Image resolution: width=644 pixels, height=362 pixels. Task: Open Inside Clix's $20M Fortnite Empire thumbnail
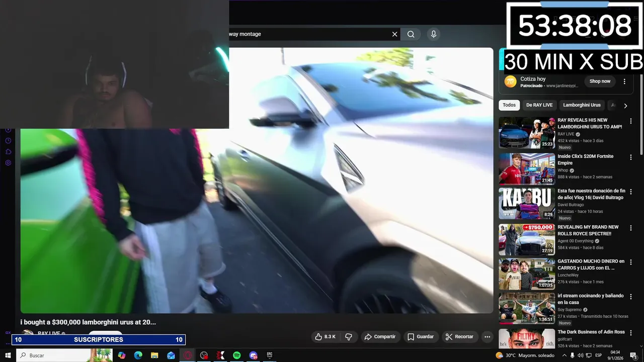[527, 169]
